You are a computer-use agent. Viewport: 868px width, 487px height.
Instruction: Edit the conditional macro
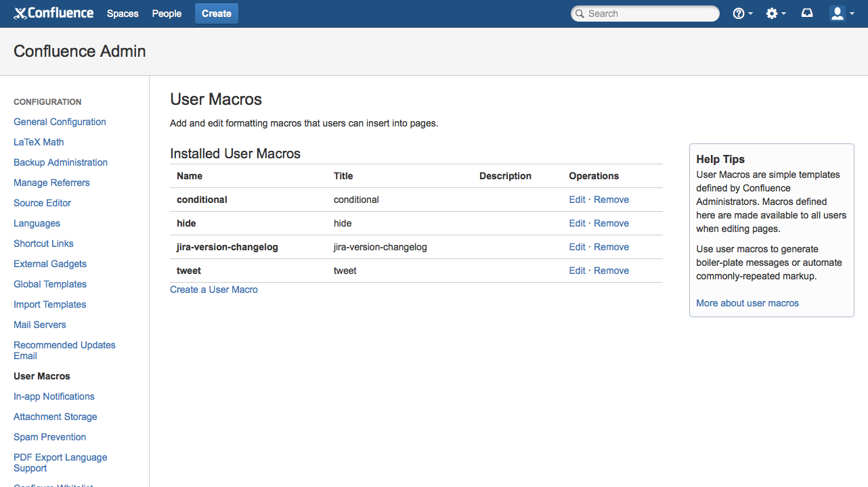tap(577, 200)
